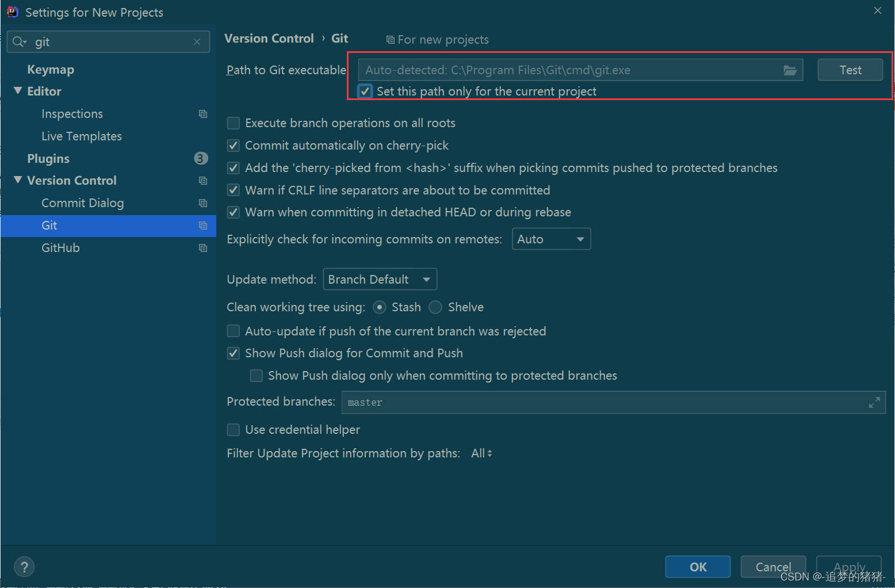
Task: Click the project-level icon beside GitHub
Action: (203, 248)
